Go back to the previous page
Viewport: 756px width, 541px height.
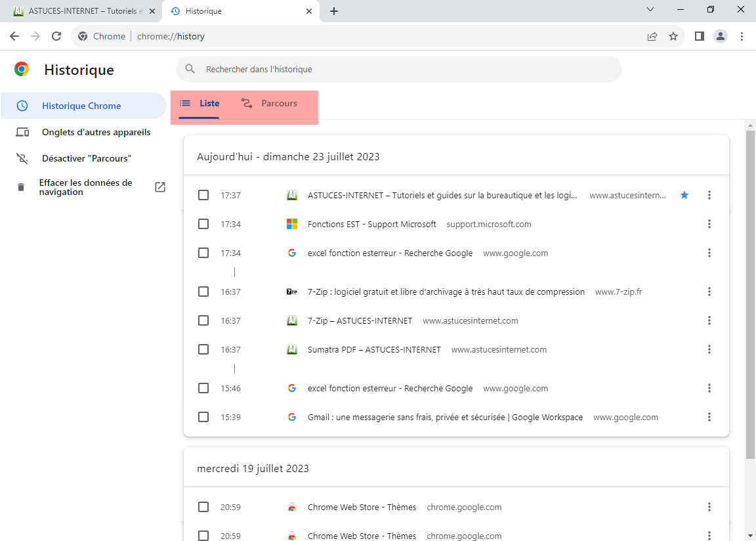14,36
